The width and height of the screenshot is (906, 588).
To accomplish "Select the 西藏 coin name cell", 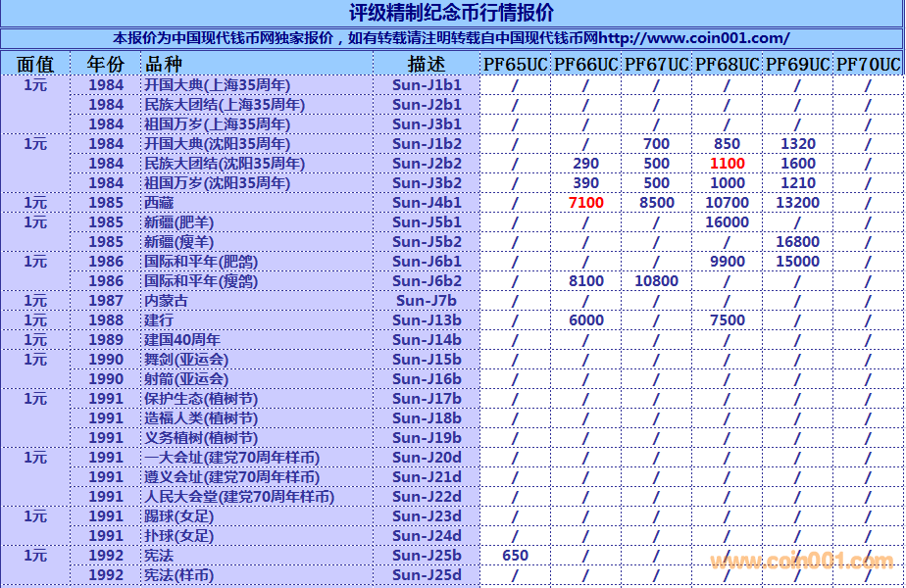I will coord(158,203).
